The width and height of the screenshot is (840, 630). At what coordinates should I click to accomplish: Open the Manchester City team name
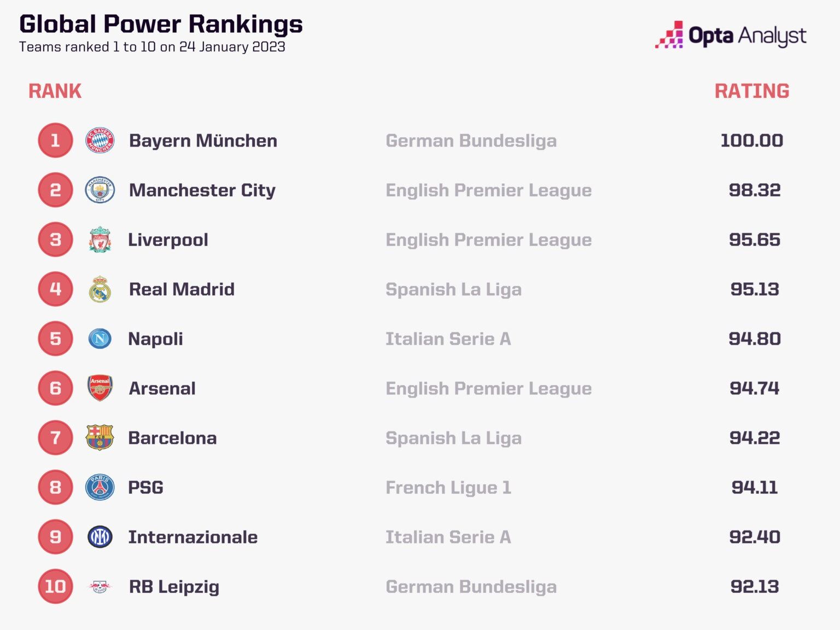pos(202,190)
